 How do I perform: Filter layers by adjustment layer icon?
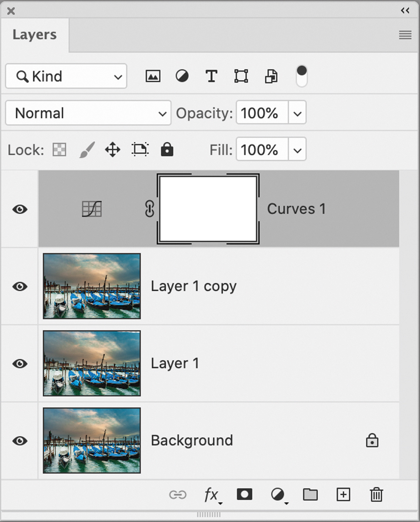[182, 76]
